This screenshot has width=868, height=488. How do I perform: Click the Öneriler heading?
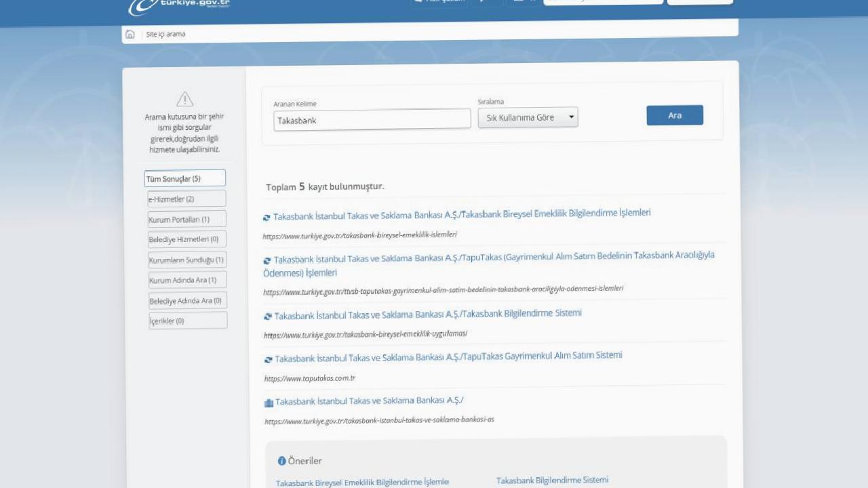[304, 461]
